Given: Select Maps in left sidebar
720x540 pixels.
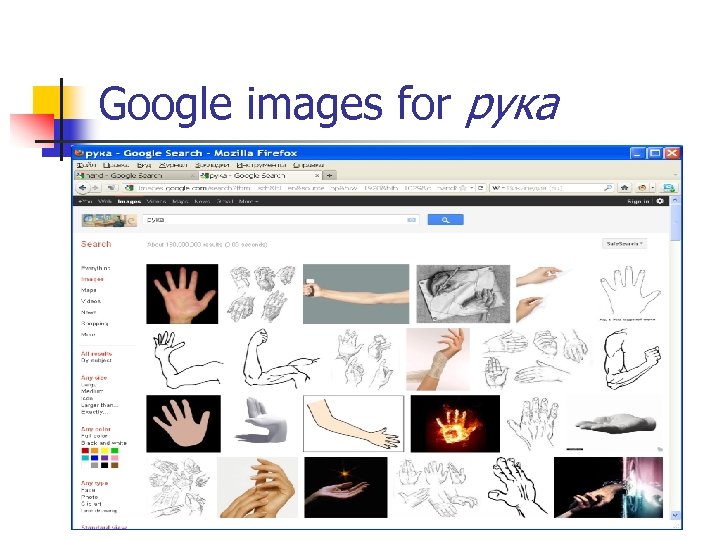Looking at the screenshot, I should (89, 290).
